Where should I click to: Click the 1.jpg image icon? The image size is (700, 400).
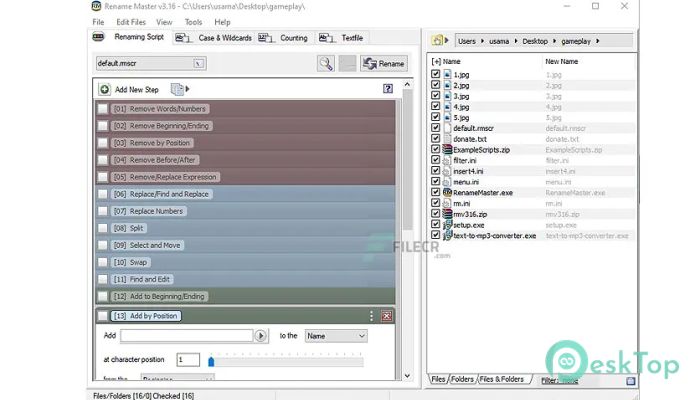(447, 75)
